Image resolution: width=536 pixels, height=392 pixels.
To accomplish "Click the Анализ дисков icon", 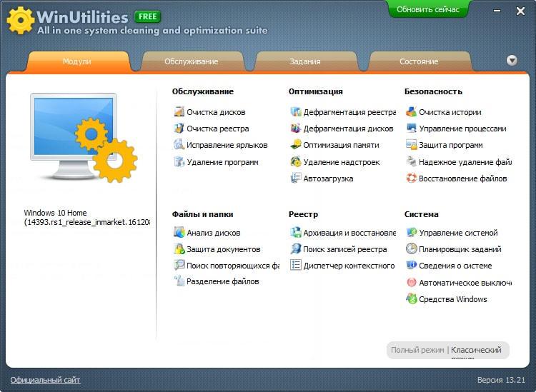I will pyautogui.click(x=179, y=233).
